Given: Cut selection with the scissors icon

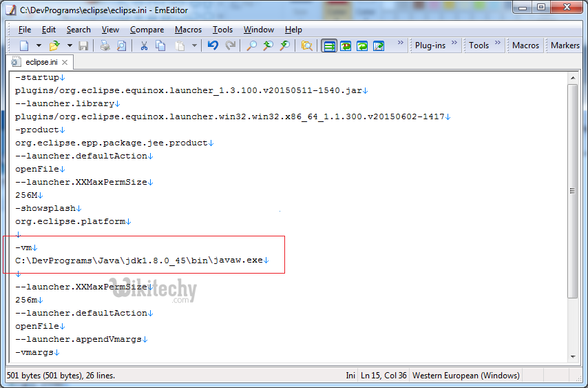Looking at the screenshot, I should 144,45.
